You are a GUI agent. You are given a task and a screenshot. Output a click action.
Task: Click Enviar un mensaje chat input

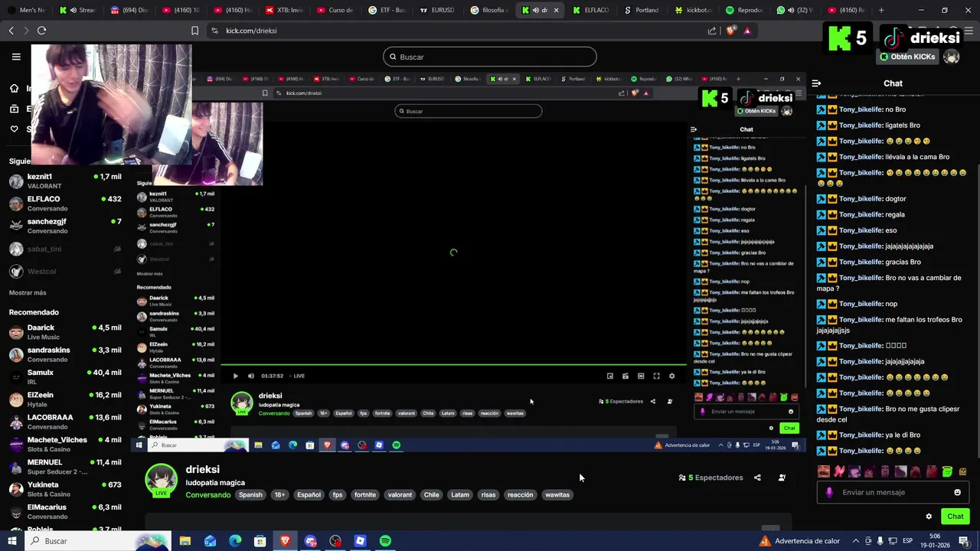892,492
